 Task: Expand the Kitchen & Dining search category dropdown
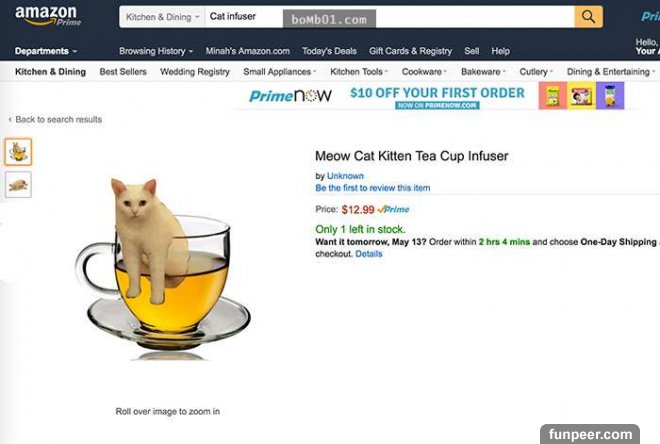click(x=162, y=17)
